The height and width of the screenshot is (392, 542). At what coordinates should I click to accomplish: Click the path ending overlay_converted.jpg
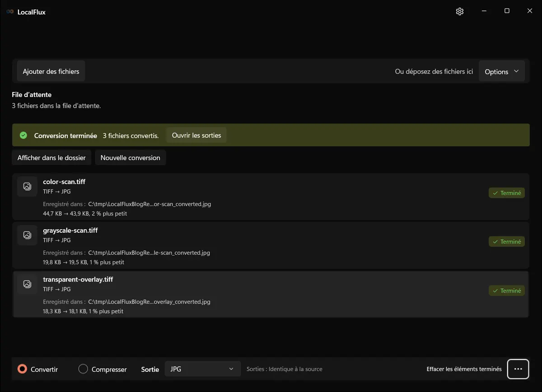pos(149,302)
